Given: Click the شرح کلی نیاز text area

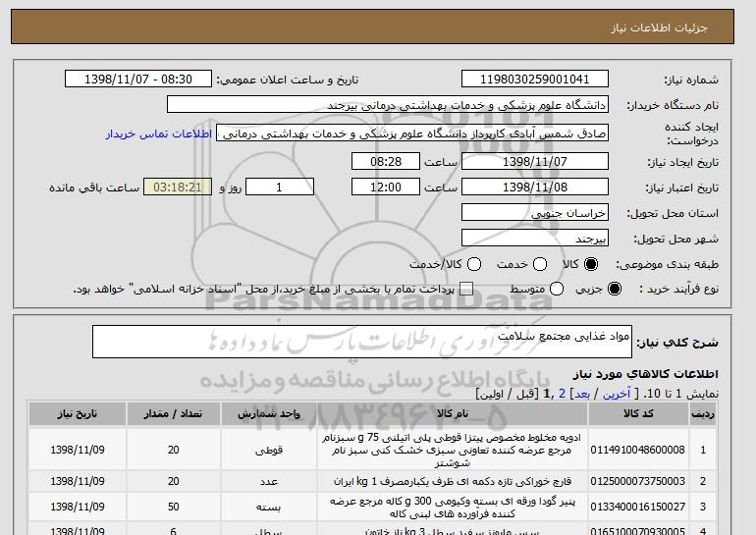Looking at the screenshot, I should pos(362,342).
